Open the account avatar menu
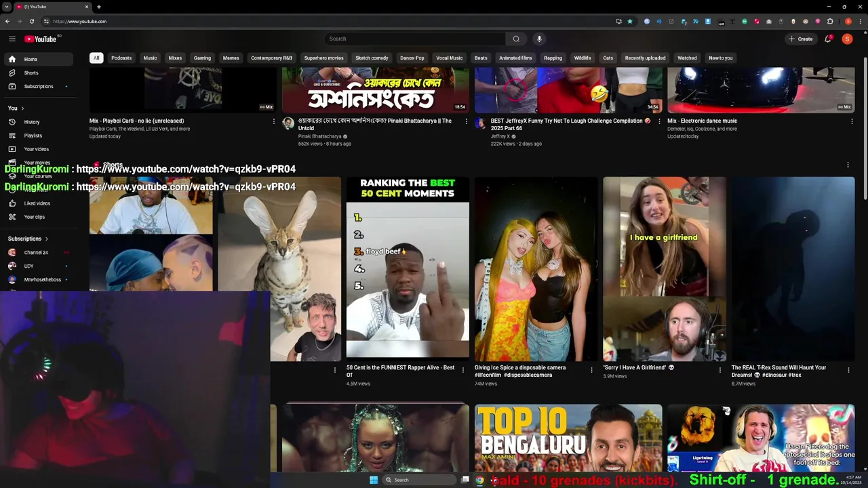This screenshot has height=488, width=868. (847, 39)
